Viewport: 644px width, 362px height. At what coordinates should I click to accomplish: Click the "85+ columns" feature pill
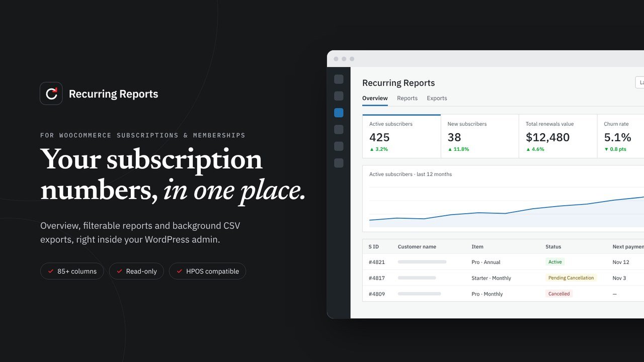[x=72, y=271]
